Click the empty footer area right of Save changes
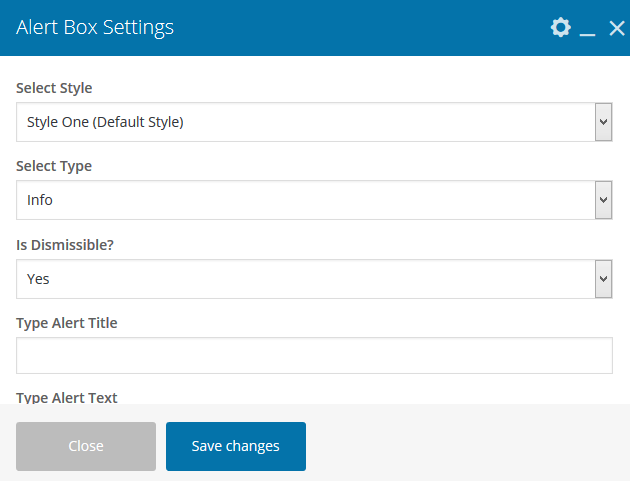 460,446
